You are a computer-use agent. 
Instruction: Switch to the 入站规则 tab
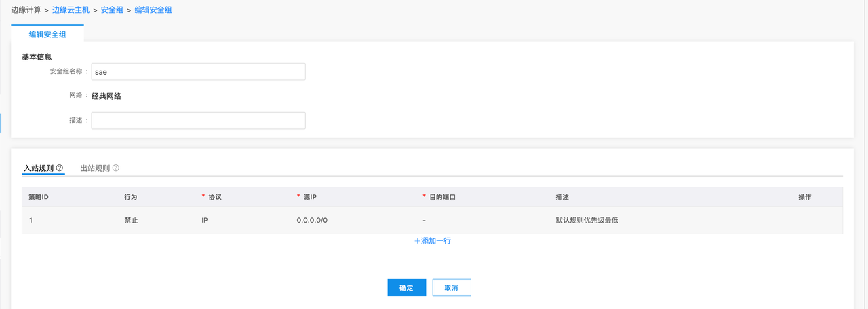[x=39, y=168]
